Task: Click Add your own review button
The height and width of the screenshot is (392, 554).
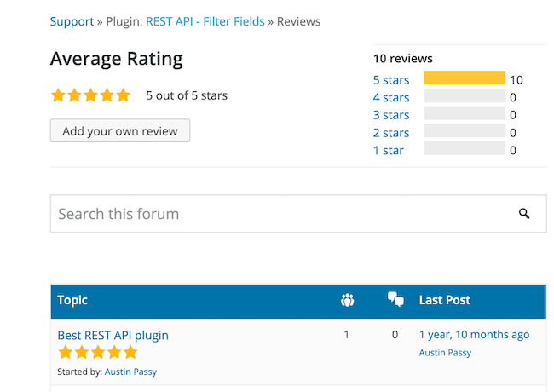Action: click(120, 131)
